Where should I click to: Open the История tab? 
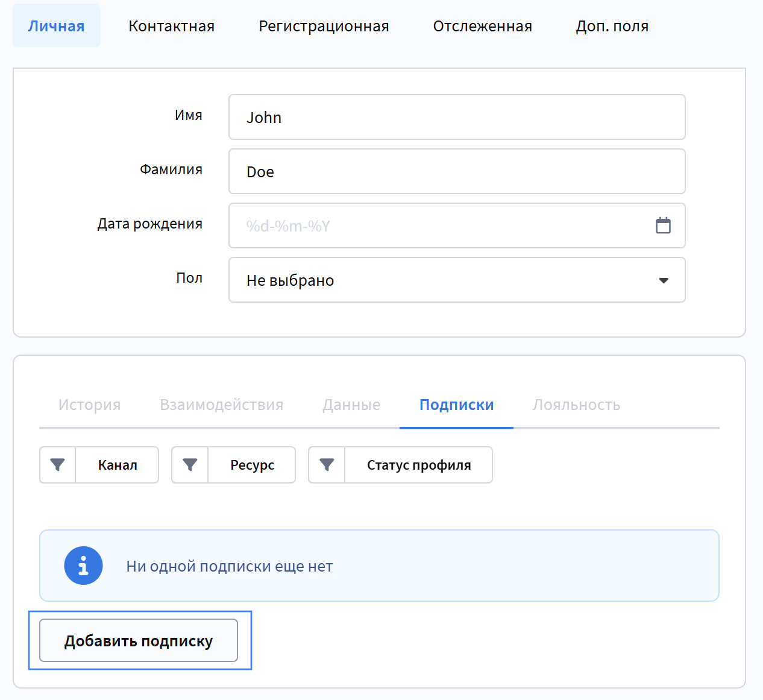click(89, 405)
